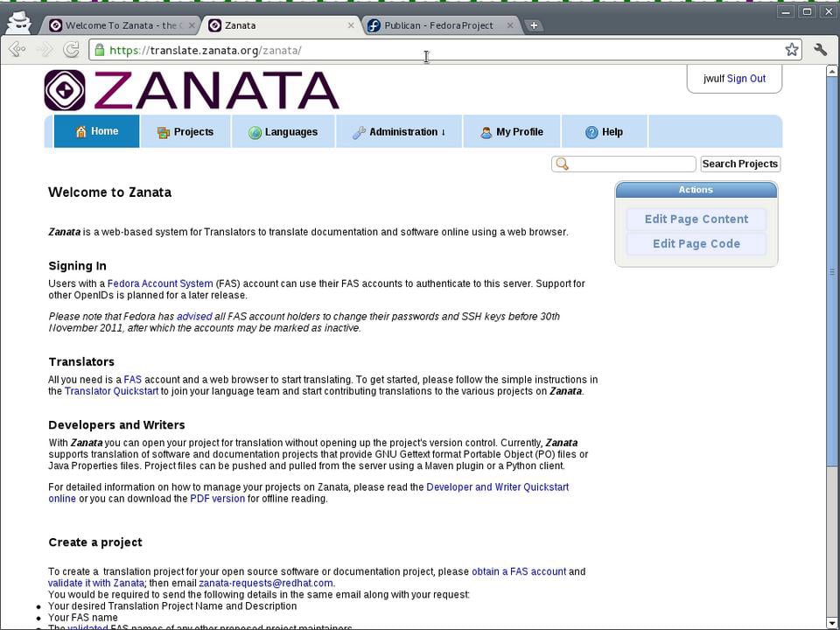Screen dimensions: 840x630
Task: Open the Projects navigation item
Action: [x=185, y=132]
